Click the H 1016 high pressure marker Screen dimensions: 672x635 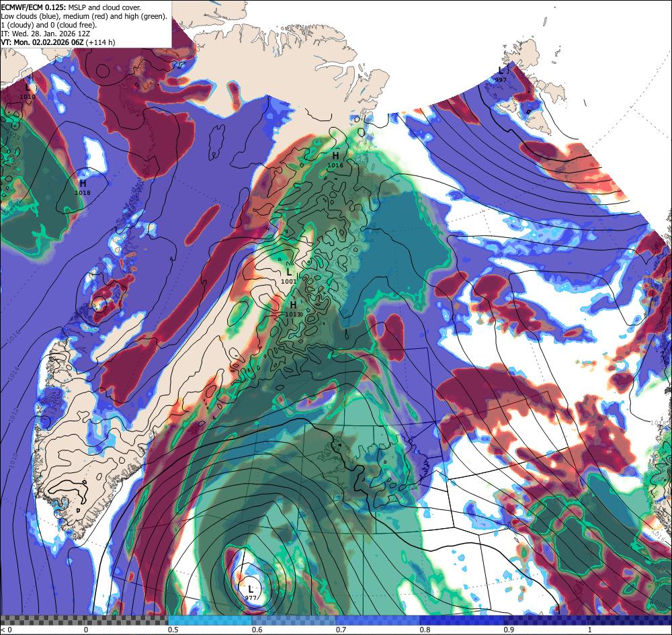335,159
